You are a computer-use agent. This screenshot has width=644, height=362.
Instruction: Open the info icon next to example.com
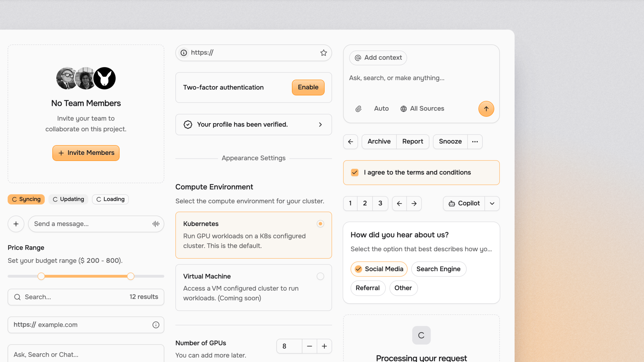156,325
